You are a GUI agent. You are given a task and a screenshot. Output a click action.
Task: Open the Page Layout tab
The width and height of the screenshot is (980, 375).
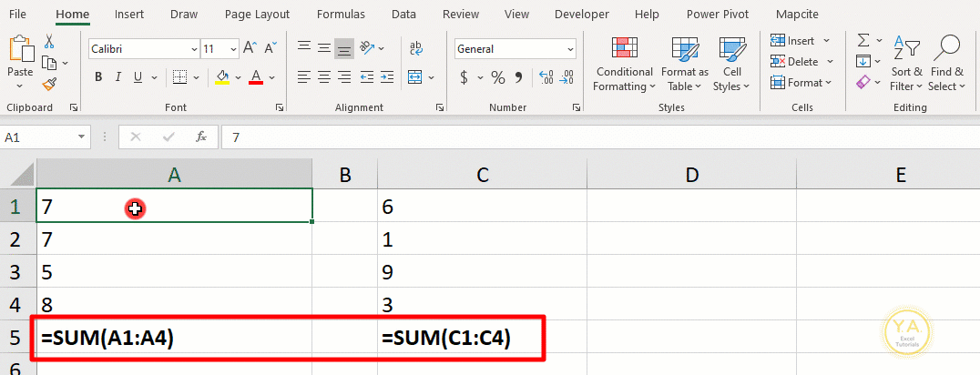[x=257, y=14]
